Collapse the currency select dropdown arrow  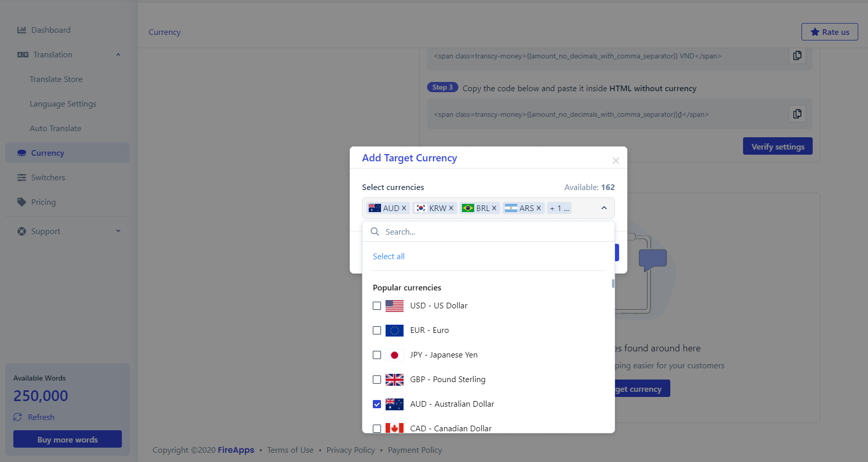click(604, 208)
